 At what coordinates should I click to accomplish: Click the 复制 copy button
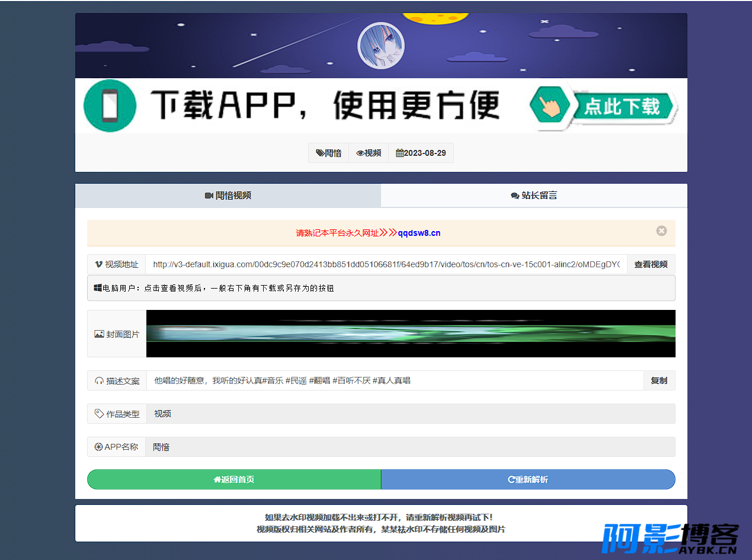[x=659, y=380]
